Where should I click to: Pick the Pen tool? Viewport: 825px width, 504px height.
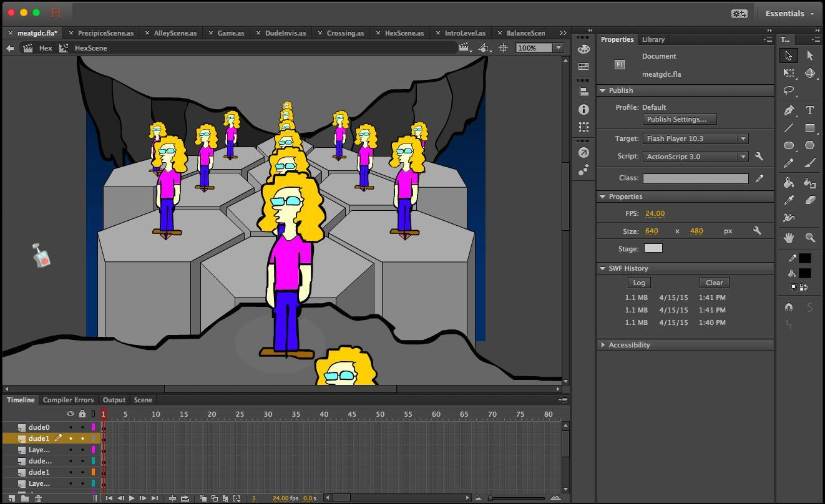coord(789,110)
